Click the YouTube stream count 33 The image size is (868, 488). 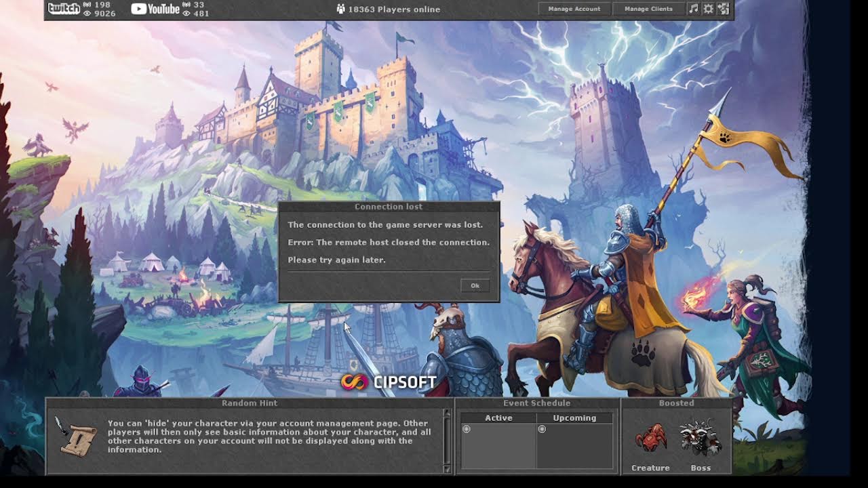tap(199, 5)
